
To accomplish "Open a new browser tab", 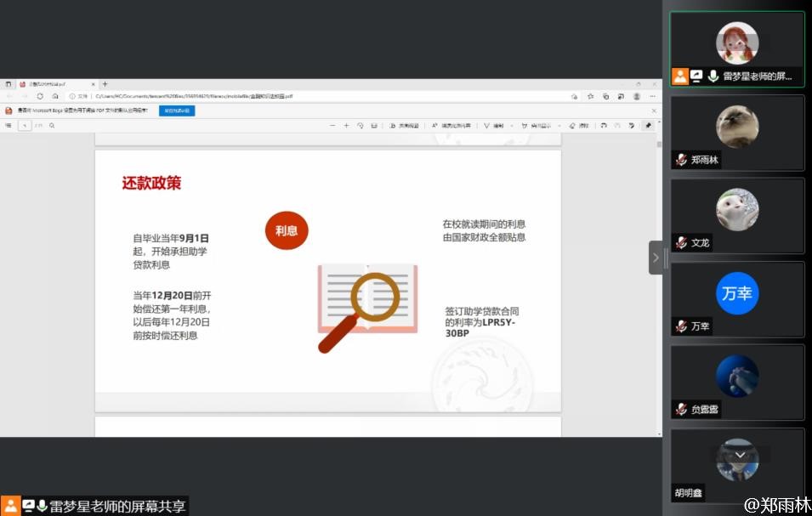I will point(105,84).
